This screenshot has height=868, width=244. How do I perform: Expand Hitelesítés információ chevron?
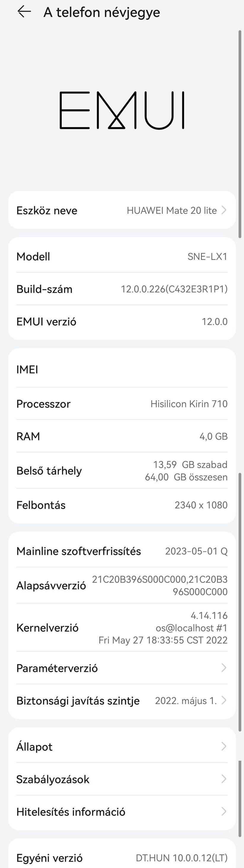click(x=224, y=811)
